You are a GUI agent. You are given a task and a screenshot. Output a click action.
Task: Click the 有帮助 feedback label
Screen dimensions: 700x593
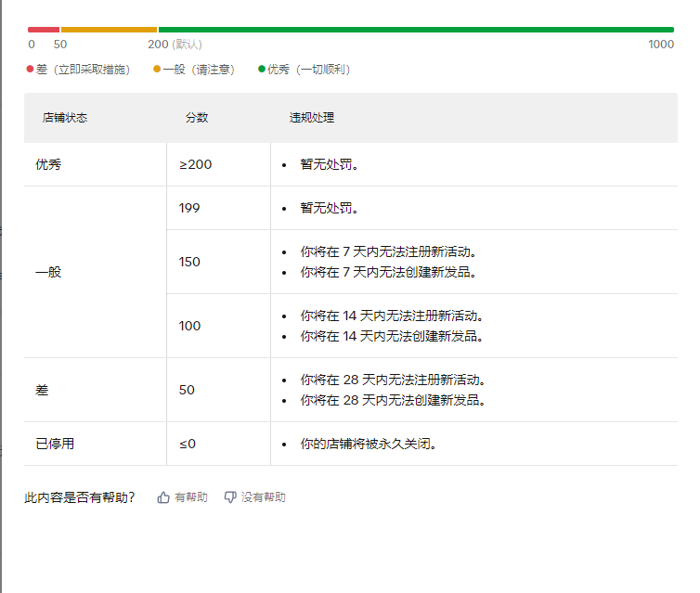(191, 497)
